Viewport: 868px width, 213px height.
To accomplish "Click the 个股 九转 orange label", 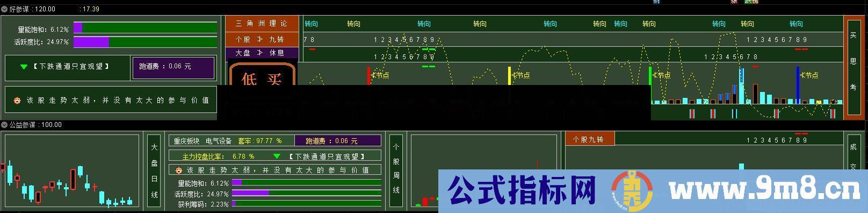I will (x=262, y=39).
